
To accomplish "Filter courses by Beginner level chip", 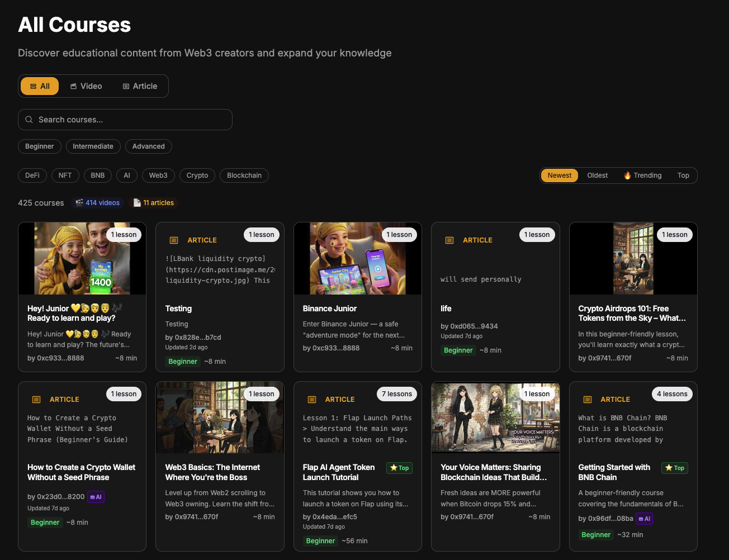I will click(40, 146).
